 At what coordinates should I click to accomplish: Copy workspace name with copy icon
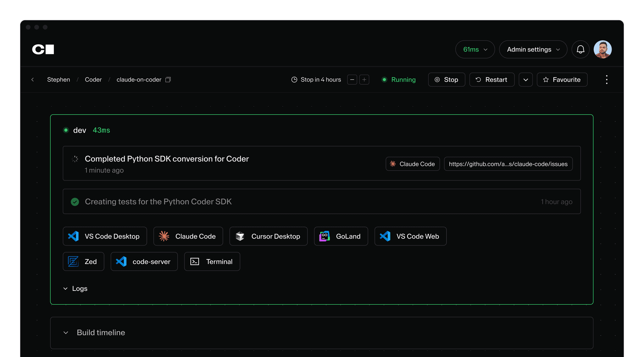coord(168,80)
